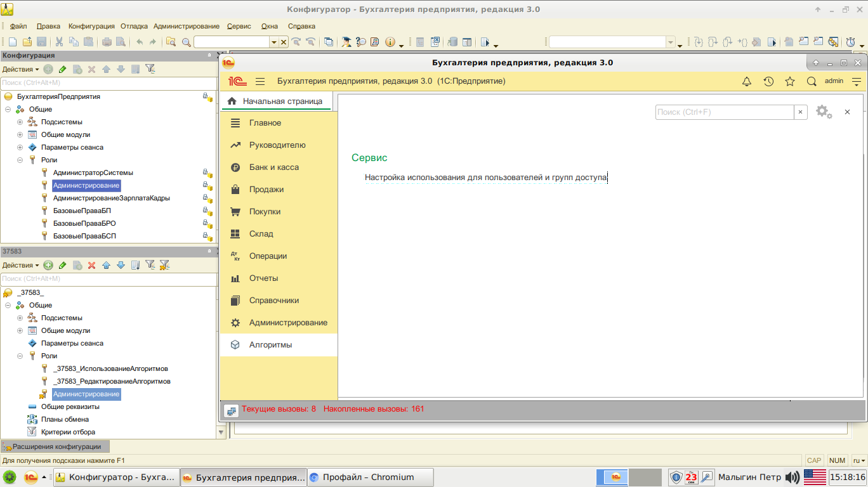The image size is (868, 487).
Task: Click the red X Delete icon in 37583 panel
Action: [91, 265]
